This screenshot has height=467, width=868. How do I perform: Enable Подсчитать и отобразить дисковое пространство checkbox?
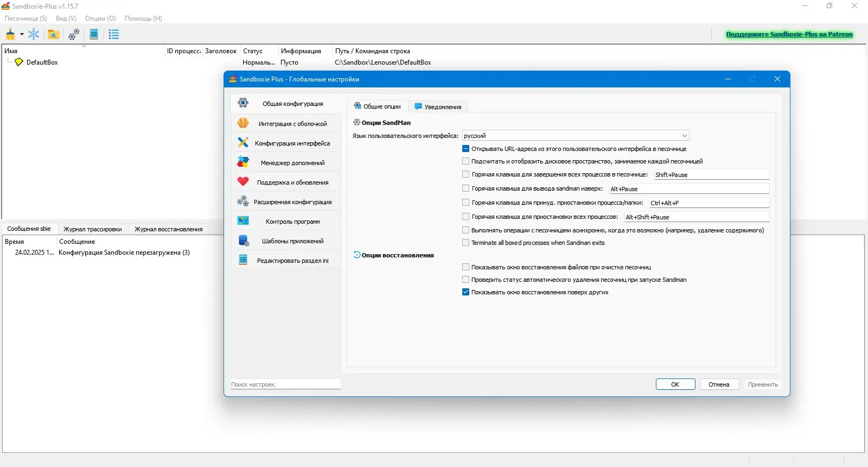465,161
